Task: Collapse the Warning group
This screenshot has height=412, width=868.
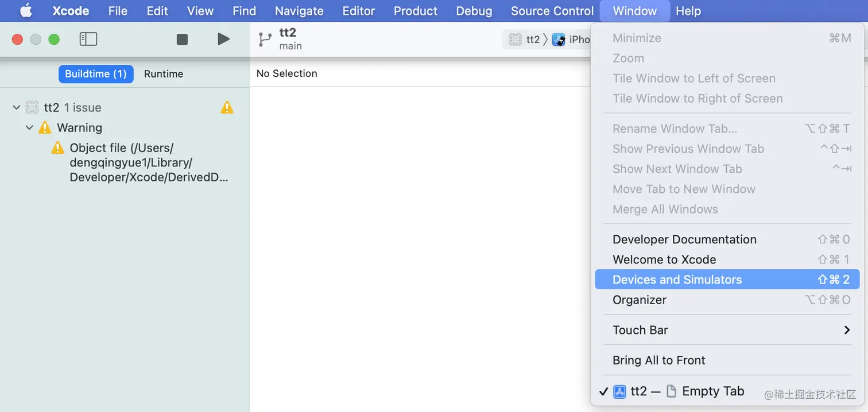Action: click(x=29, y=127)
